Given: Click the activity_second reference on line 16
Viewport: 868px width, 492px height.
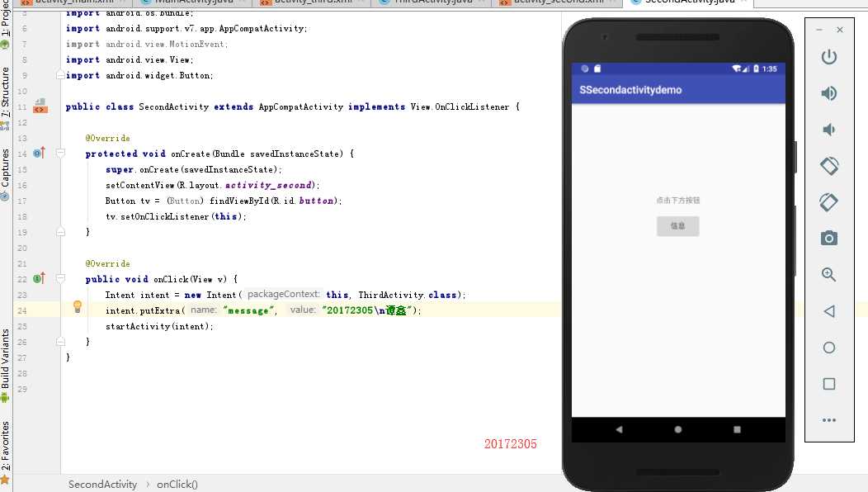Looking at the screenshot, I should click(270, 185).
